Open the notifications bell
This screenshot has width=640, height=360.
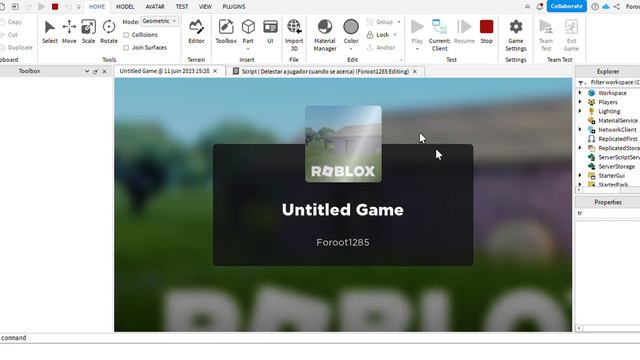point(540,7)
